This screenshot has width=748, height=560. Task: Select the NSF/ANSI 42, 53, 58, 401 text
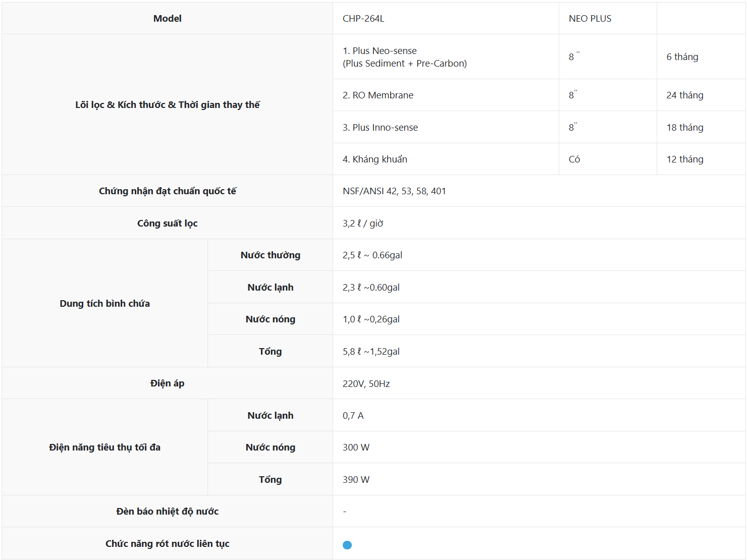tap(394, 191)
